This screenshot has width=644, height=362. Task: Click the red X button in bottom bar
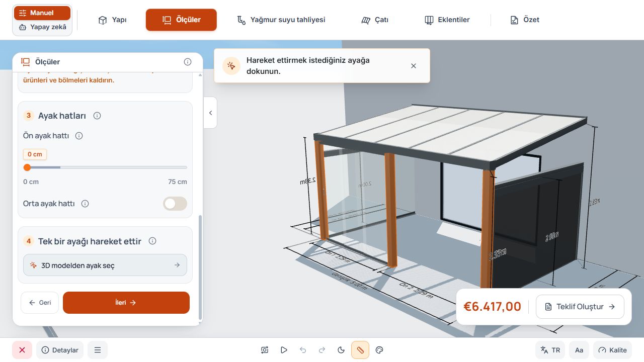click(x=22, y=350)
